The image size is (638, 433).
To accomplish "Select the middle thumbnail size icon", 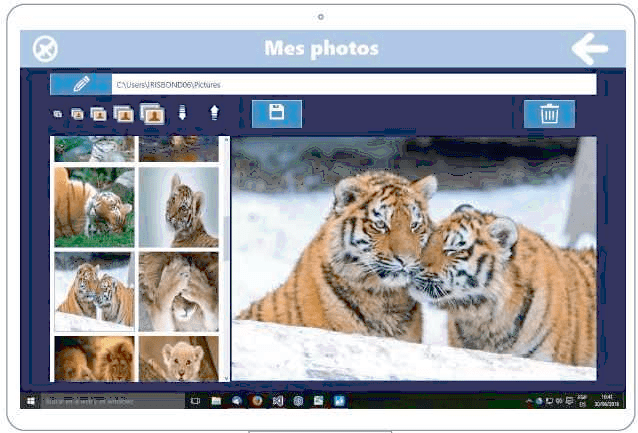I will point(99,114).
